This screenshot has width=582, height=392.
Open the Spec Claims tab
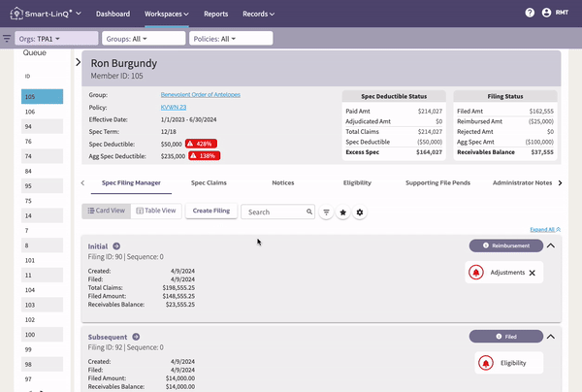[x=209, y=182]
